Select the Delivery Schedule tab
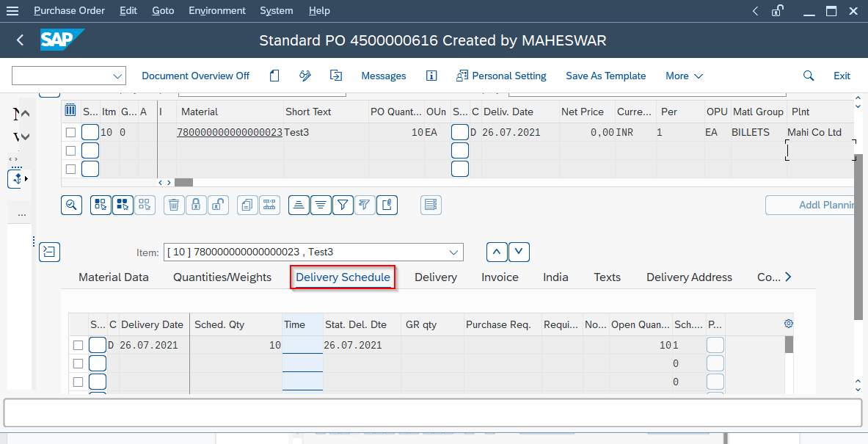This screenshot has width=868, height=444. coord(343,277)
